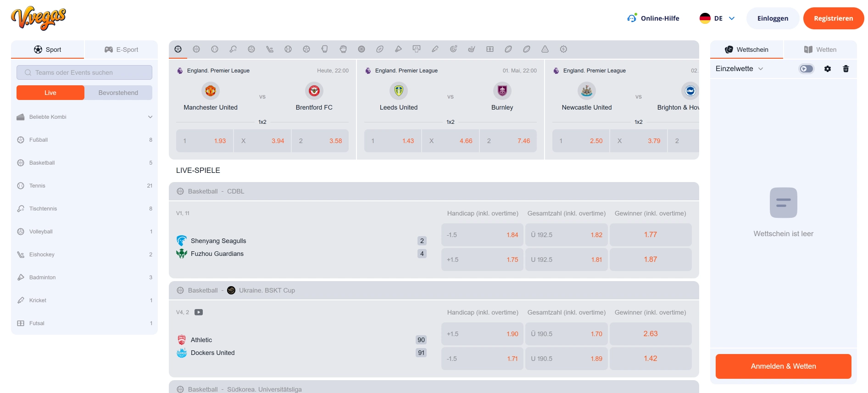Open the Einzelwette bet type dropdown
Screen dimensions: 868x393
tap(740, 69)
